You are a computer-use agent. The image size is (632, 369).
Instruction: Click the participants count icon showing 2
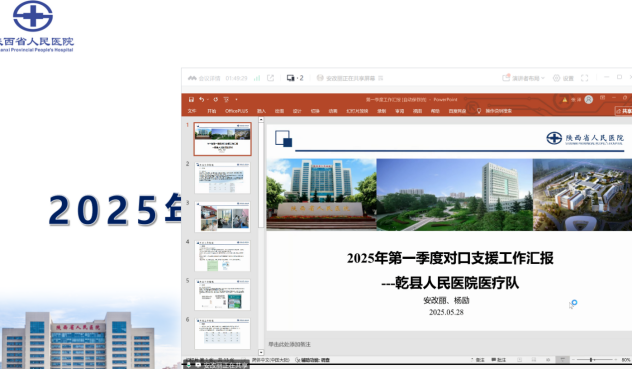tap(295, 78)
